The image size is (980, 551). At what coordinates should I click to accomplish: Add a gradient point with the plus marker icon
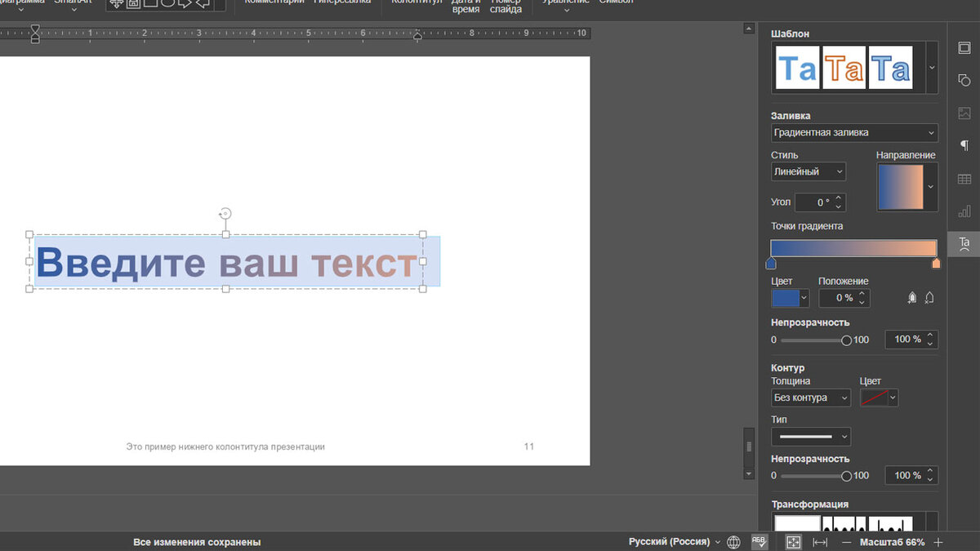pos(912,298)
